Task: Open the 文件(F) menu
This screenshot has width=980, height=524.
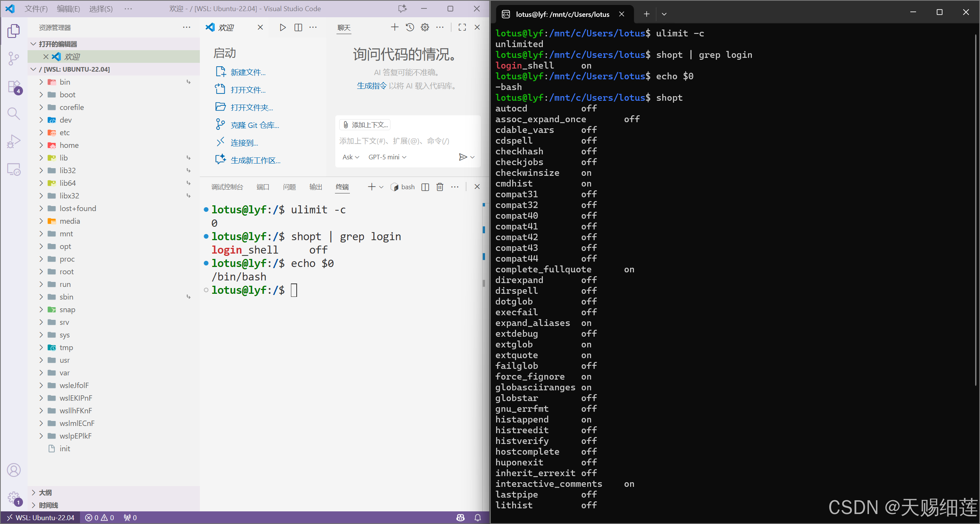Action: (36, 8)
